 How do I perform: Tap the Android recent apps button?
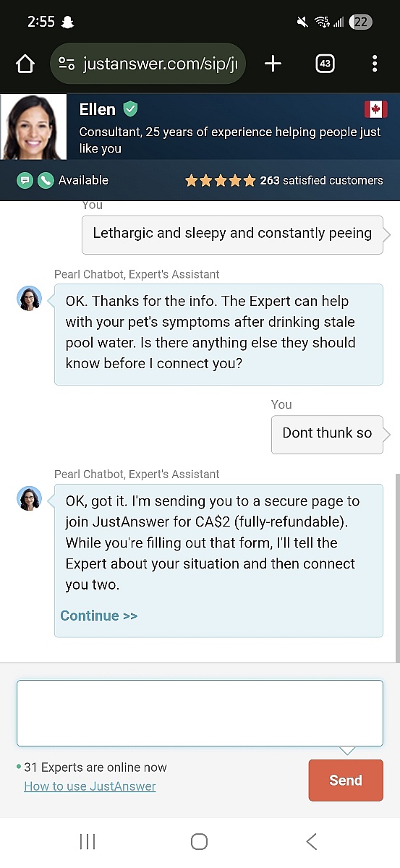click(88, 841)
